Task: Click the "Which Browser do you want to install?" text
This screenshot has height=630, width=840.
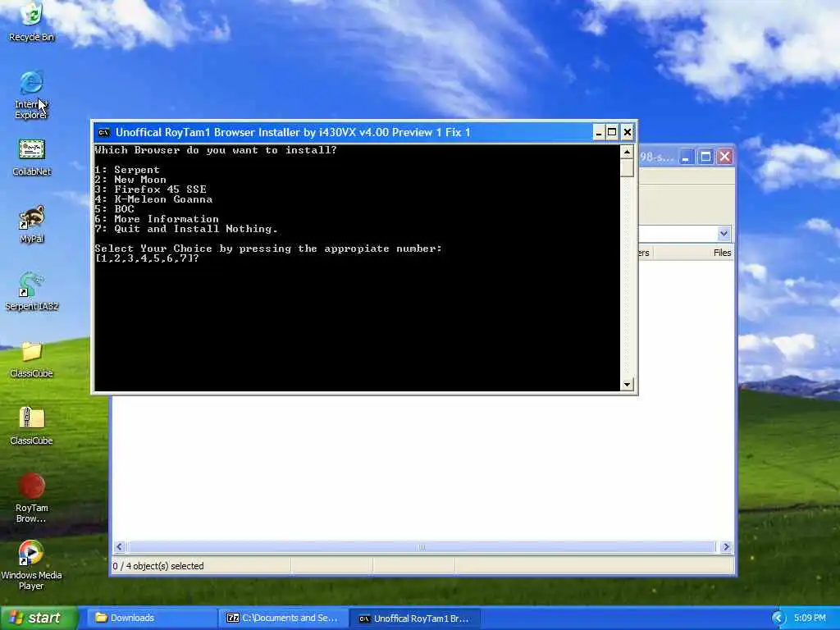Action: click(x=216, y=150)
